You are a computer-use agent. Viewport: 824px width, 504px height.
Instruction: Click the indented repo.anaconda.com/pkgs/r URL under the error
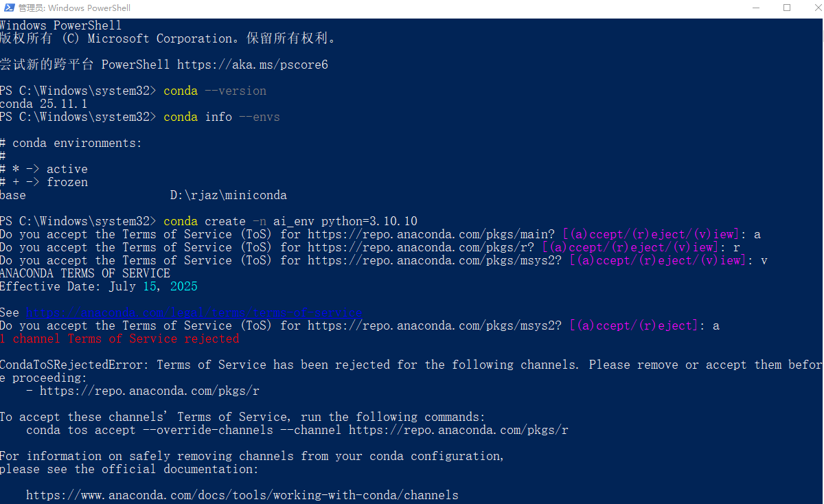[x=149, y=391]
